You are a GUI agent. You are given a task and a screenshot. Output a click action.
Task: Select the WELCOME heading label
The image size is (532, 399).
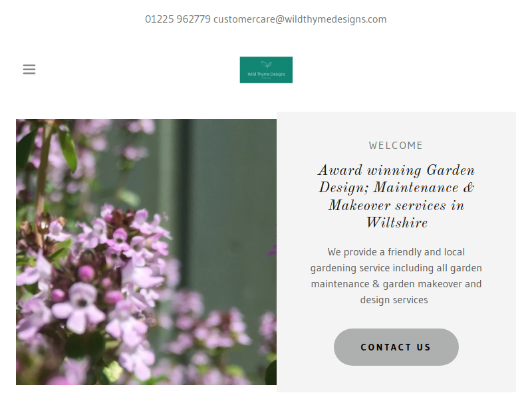pos(396,146)
